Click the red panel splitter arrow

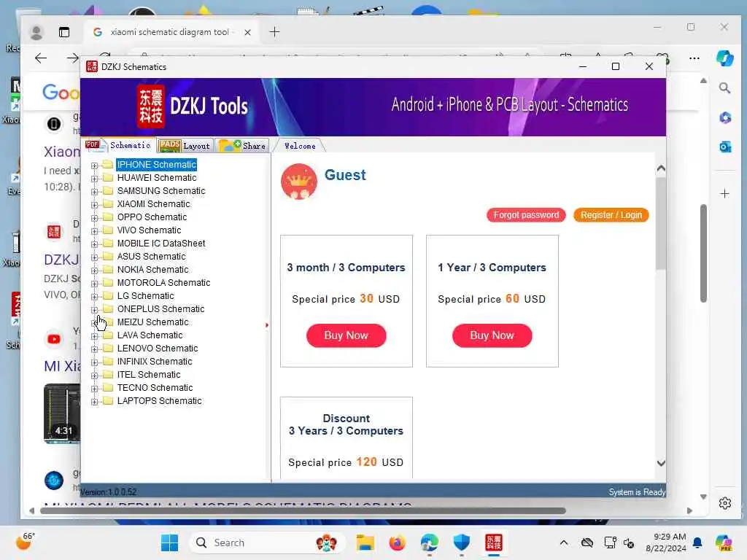point(267,325)
